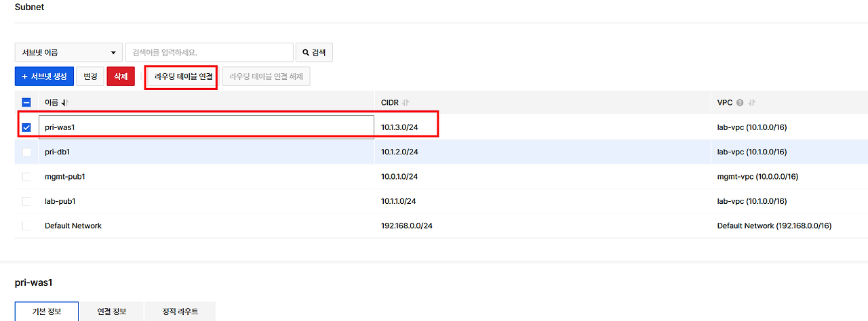Focus the 검색어를 입력하세요 search field
This screenshot has height=321, width=868.
click(x=209, y=52)
